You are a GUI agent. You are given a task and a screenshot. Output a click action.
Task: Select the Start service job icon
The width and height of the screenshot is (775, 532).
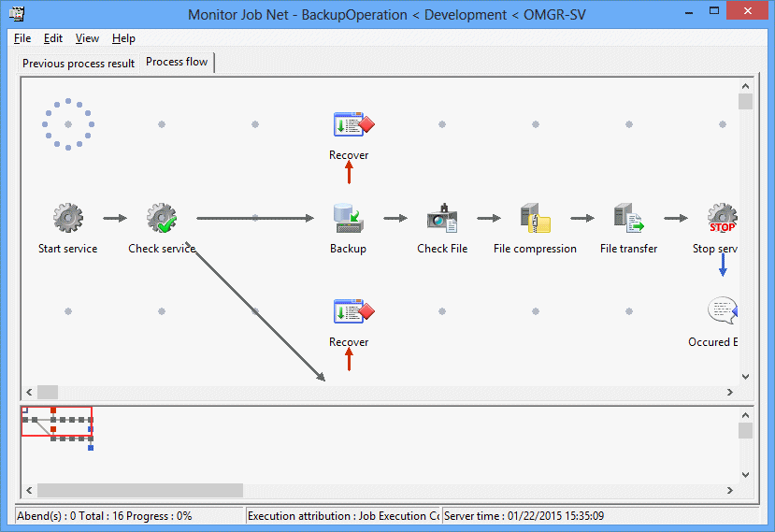click(67, 219)
